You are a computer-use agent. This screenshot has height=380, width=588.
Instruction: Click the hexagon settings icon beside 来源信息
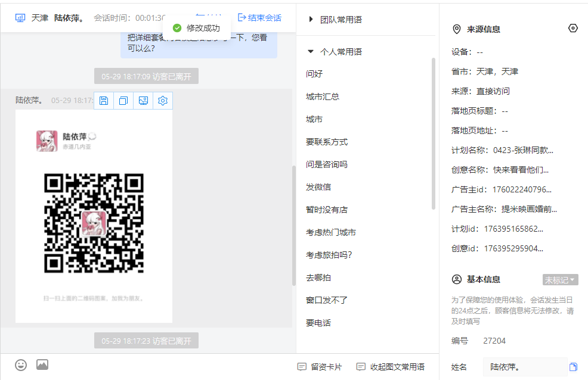click(x=573, y=28)
